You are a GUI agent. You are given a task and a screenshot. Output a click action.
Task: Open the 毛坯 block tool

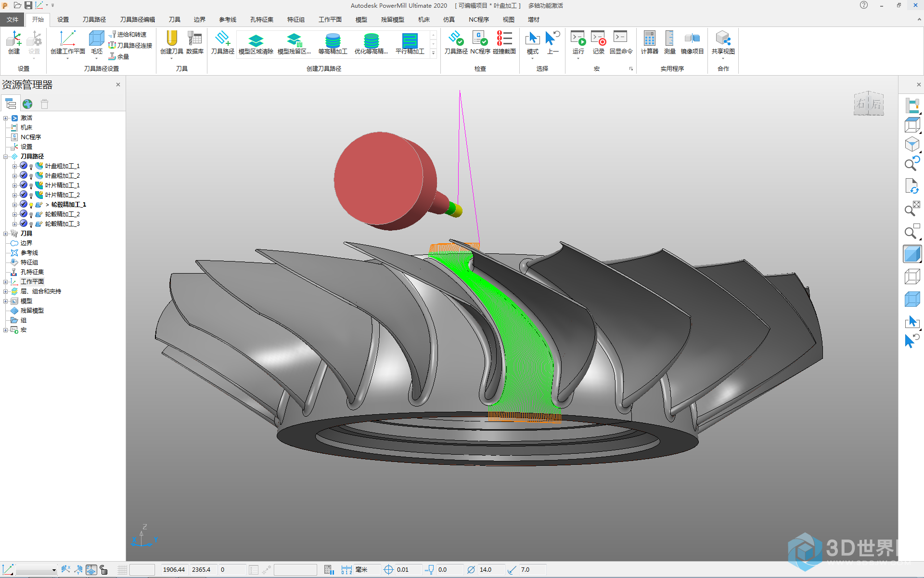coord(97,42)
